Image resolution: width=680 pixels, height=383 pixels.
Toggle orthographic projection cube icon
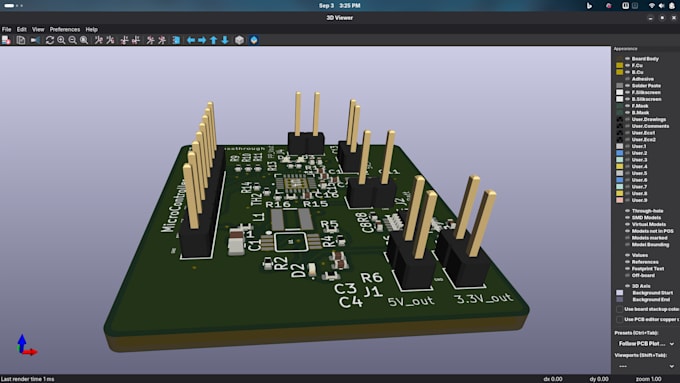click(239, 40)
